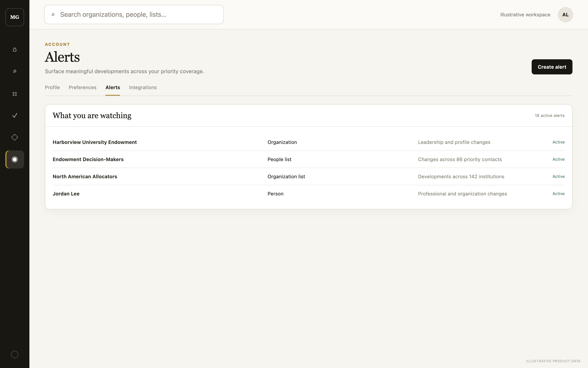Screen dimensions: 588x368
Task: Click Active status for Endowment Decision-Makers
Action: (x=558, y=159)
